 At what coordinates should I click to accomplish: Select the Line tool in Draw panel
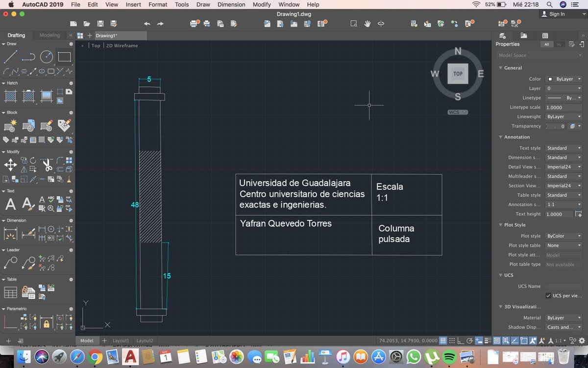pyautogui.click(x=10, y=57)
